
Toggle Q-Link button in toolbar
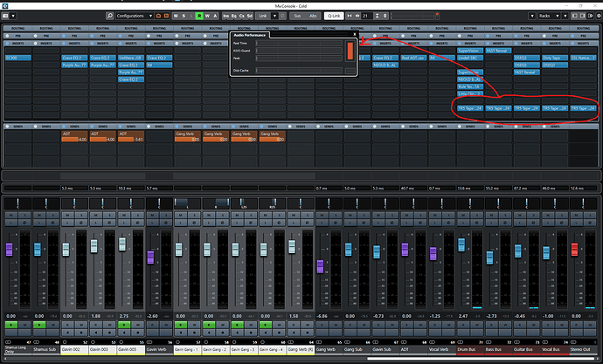click(334, 16)
